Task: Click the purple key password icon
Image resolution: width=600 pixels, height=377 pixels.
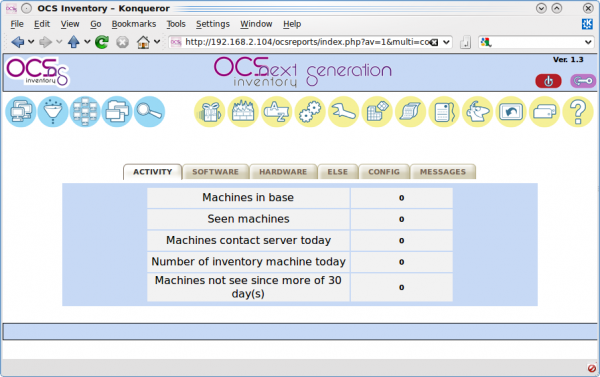Action: point(583,81)
